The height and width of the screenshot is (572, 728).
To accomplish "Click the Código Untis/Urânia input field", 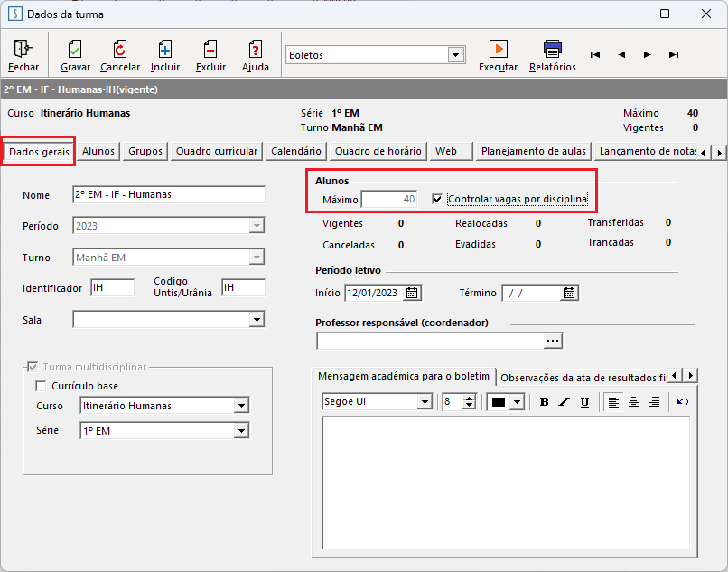I will 244,288.
